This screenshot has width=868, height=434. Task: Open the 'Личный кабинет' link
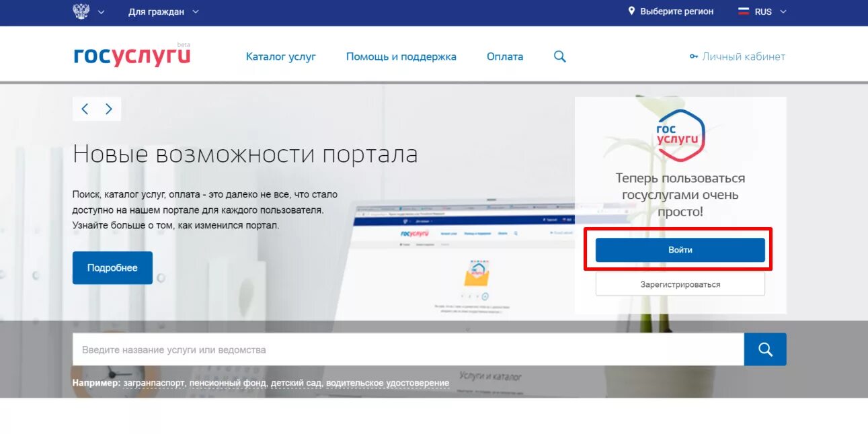coord(744,56)
